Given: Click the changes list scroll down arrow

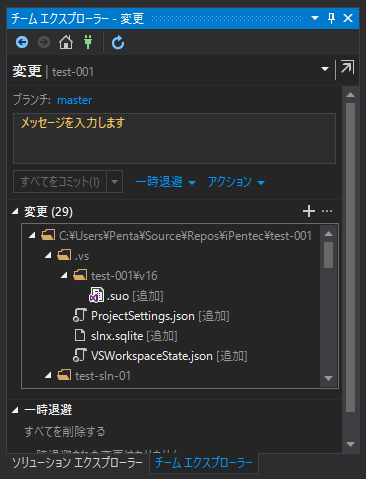Looking at the screenshot, I should (x=329, y=378).
